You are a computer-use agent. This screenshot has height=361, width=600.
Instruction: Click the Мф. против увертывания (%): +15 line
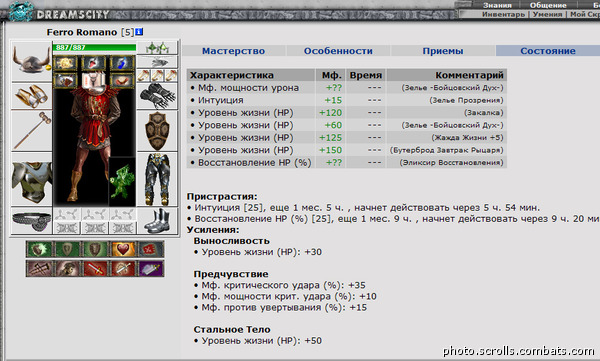pyautogui.click(x=280, y=307)
